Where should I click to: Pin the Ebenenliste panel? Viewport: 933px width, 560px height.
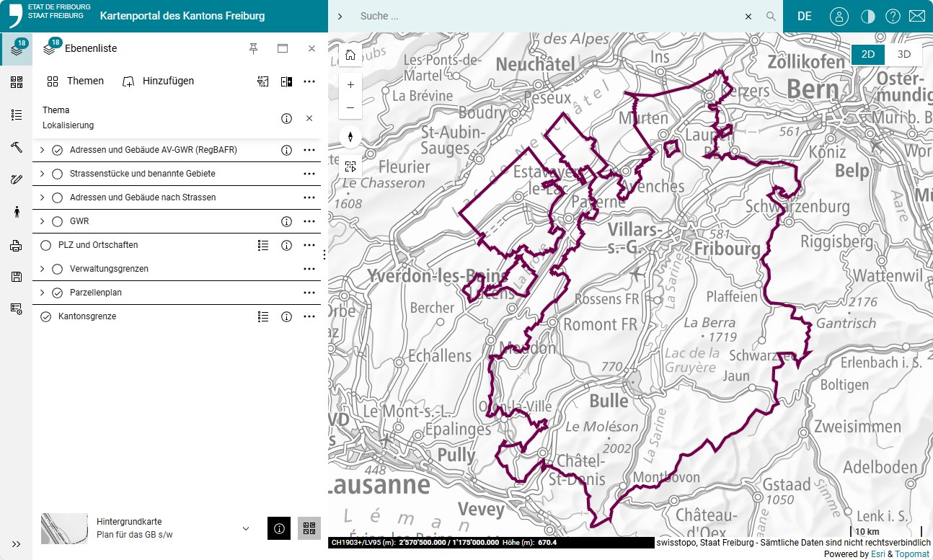[253, 48]
